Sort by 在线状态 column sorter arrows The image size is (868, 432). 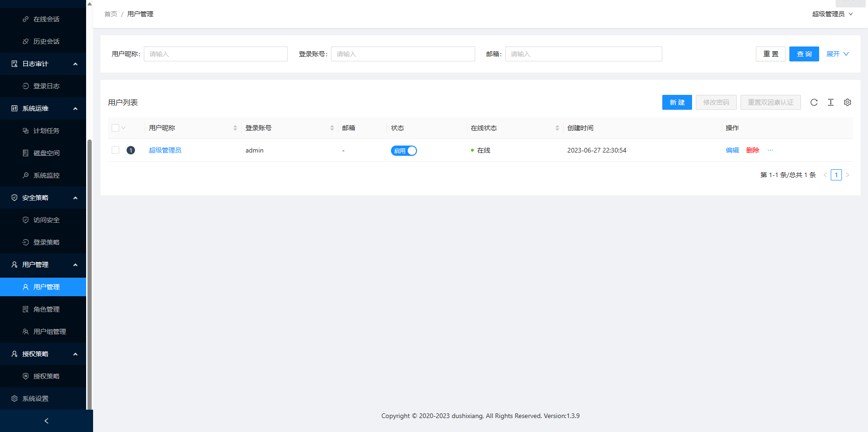tap(557, 128)
